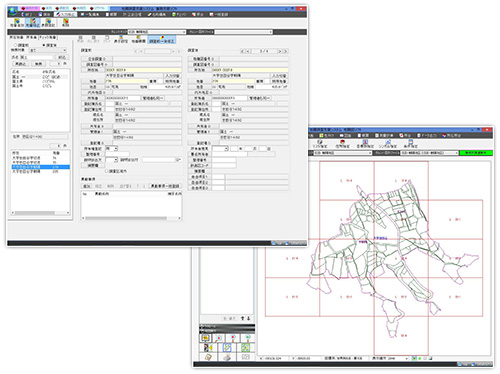Click the 地番概要 icon above the survey form

pos(138,39)
